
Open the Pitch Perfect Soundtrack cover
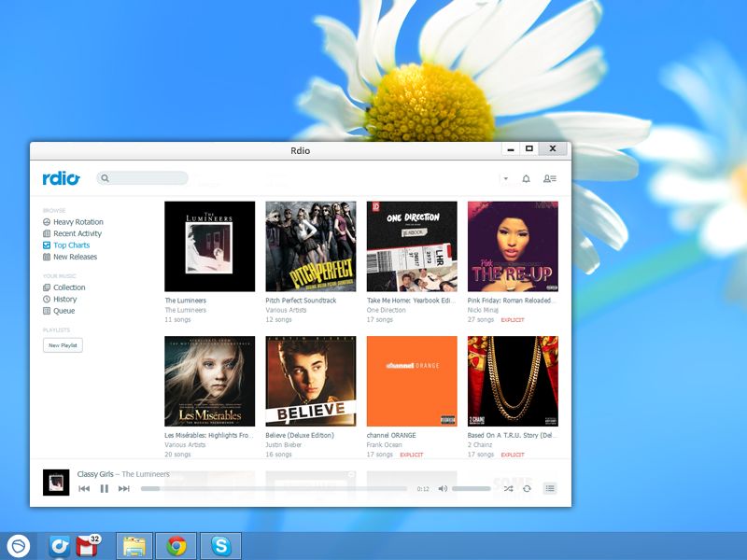pyautogui.click(x=311, y=246)
